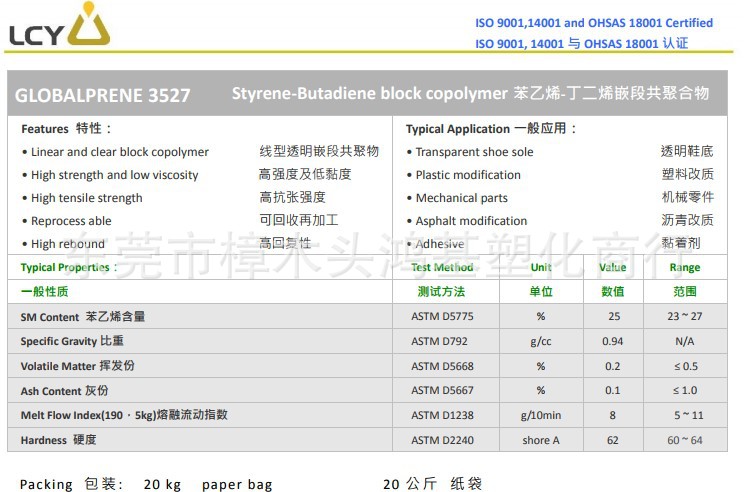Click Chinese text 塑料改质
Viewport: 750px width, 492px height.
click(x=687, y=174)
